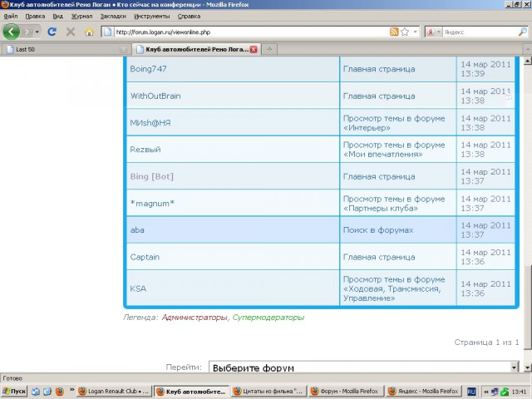Open user profile MИsh@НЯ
Viewport: 532px width, 399px height.
(x=150, y=123)
